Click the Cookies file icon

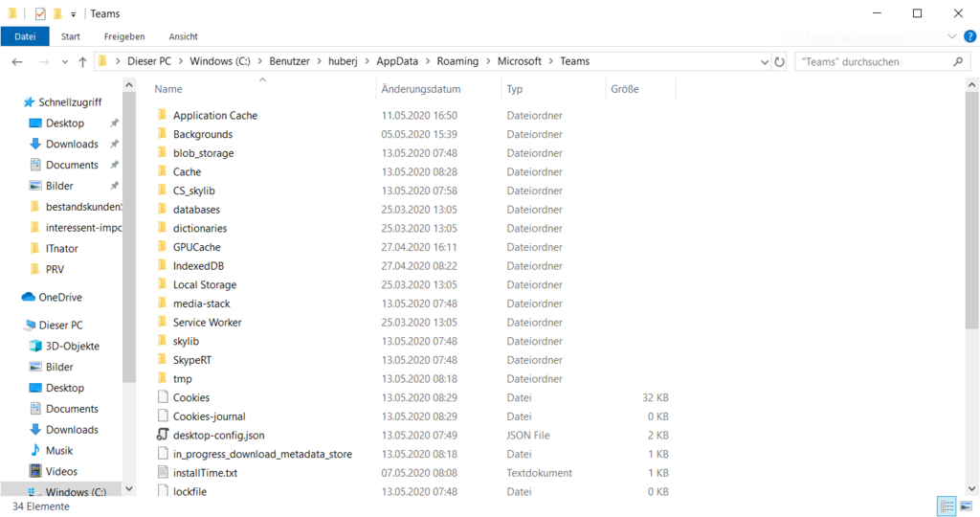click(163, 397)
